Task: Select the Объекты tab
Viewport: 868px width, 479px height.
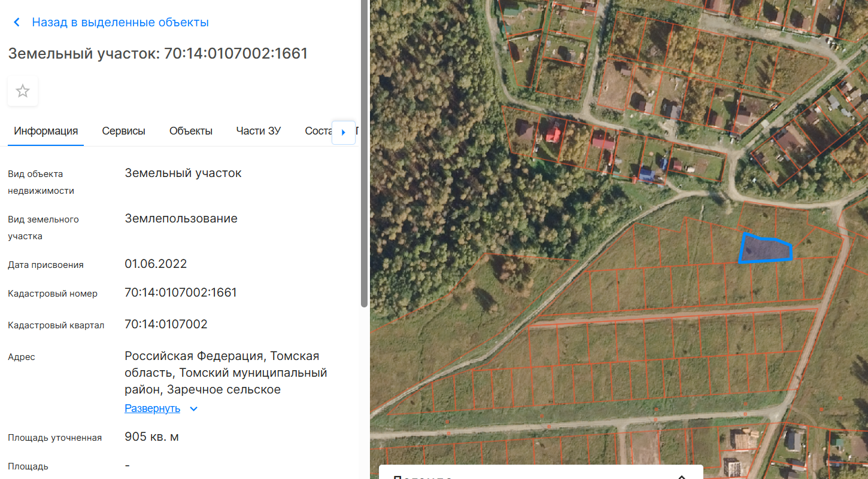Action: coord(190,131)
